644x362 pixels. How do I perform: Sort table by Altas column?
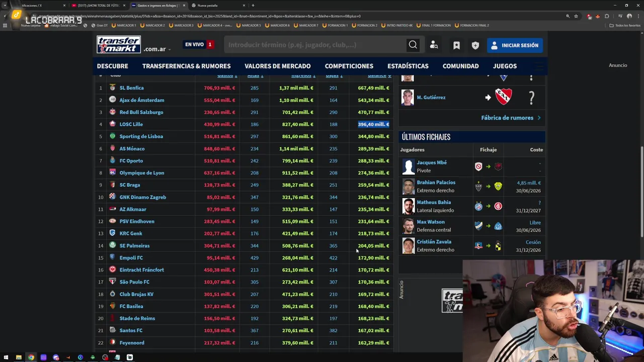255,75
